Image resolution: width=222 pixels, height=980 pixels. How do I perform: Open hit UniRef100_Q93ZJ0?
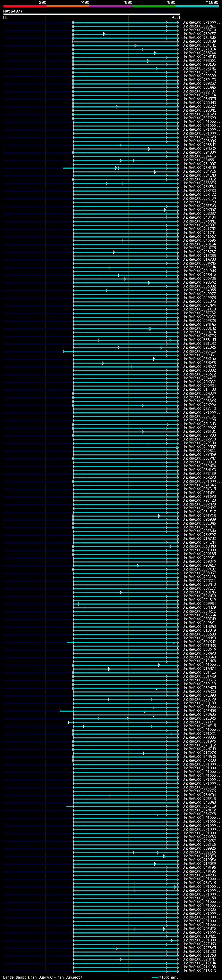click(x=199, y=30)
